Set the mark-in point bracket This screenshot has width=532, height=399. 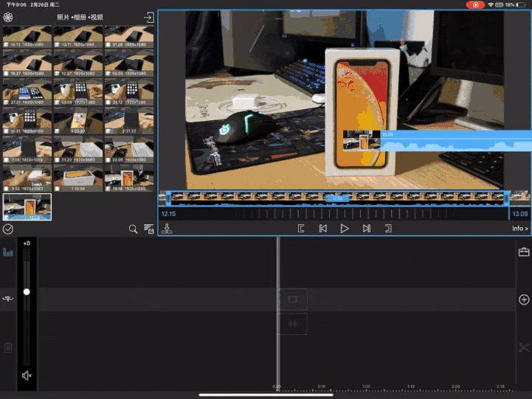pos(301,229)
